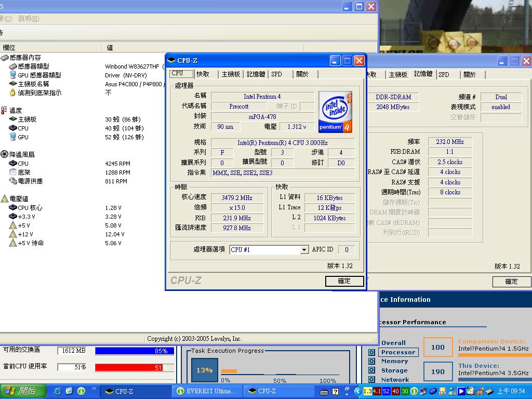This screenshot has height=399, width=532.
Task: Click the CPU fan row chip icon
Action: (x=13, y=163)
